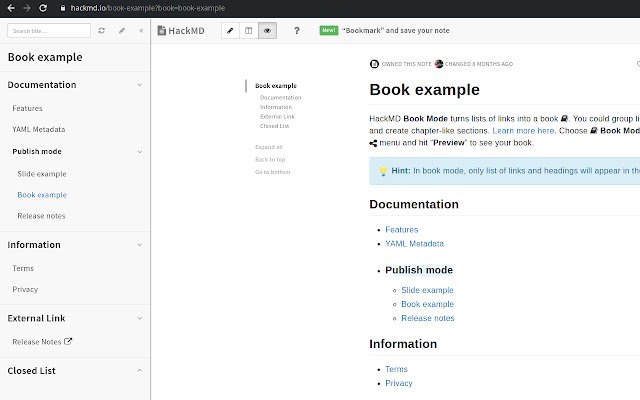This screenshot has width=640, height=400.
Task: Open Features in the sidebar
Action: point(27,108)
